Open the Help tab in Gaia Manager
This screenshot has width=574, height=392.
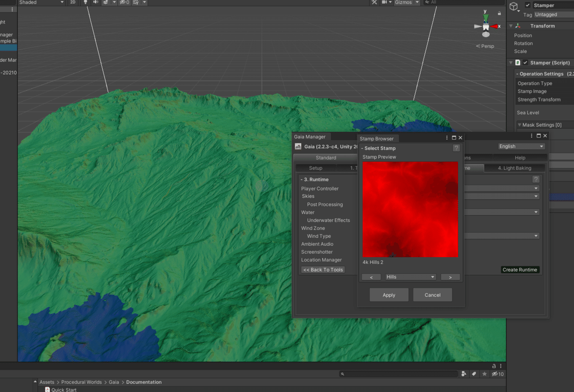coord(520,158)
